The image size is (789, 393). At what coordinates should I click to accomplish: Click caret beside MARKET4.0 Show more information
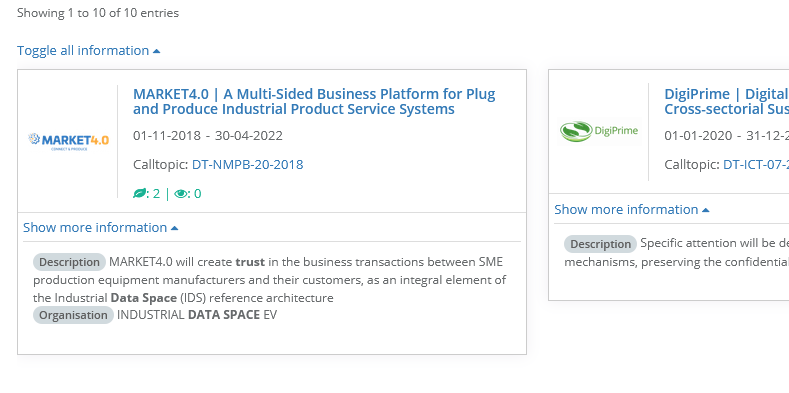pos(175,228)
